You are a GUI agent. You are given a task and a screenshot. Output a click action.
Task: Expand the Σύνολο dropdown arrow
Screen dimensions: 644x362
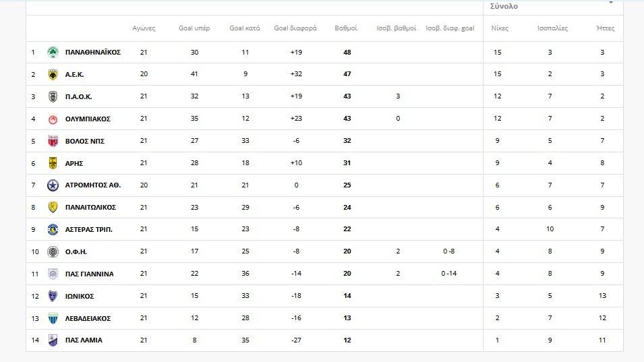[611, 3]
